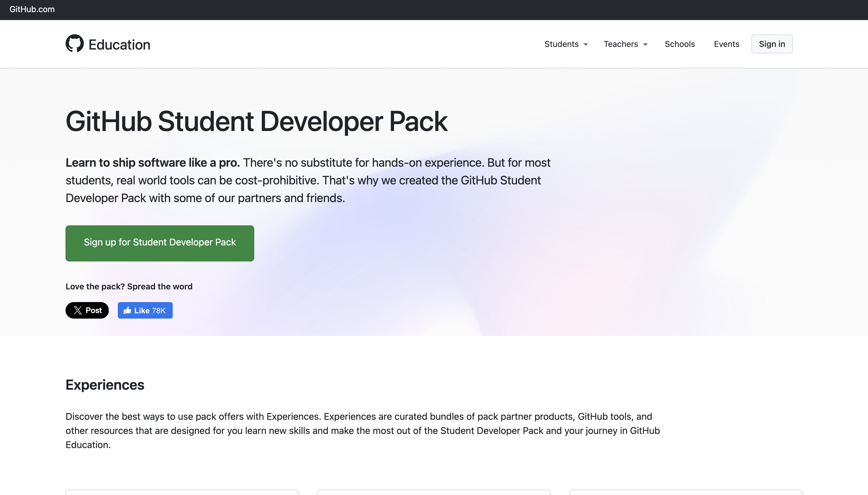Click Schools in the navigation bar

[x=680, y=44]
